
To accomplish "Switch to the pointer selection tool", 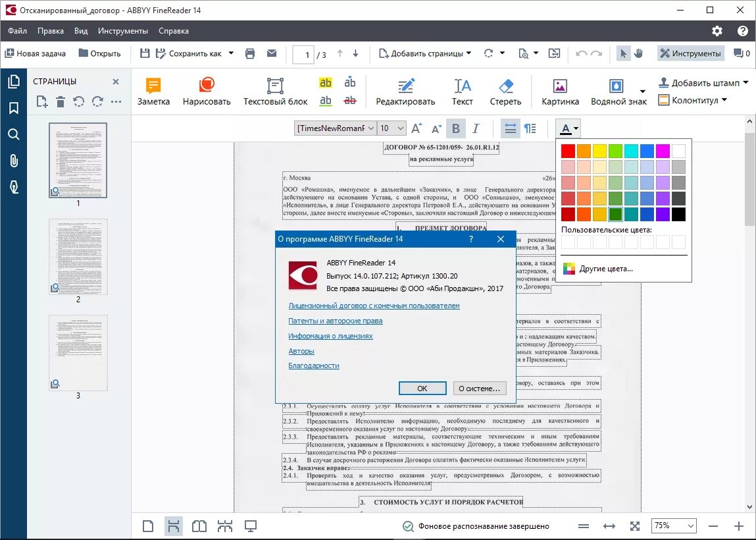I will coord(623,53).
